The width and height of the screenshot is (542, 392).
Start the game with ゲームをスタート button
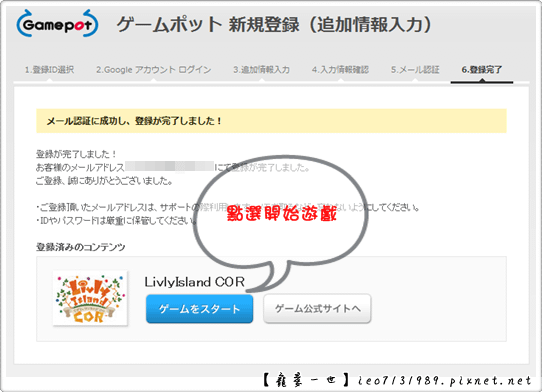[x=199, y=309]
